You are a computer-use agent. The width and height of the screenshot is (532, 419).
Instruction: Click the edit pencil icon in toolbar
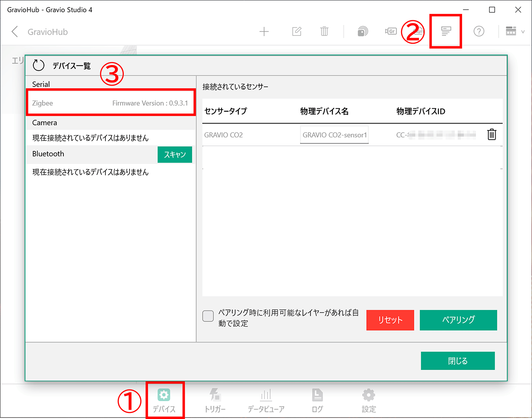(x=297, y=31)
